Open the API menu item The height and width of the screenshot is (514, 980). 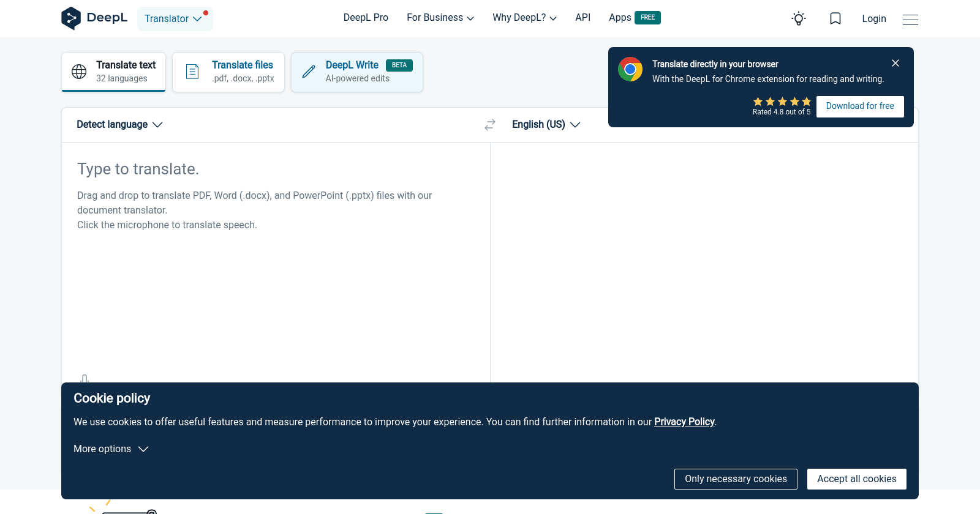tap(583, 18)
